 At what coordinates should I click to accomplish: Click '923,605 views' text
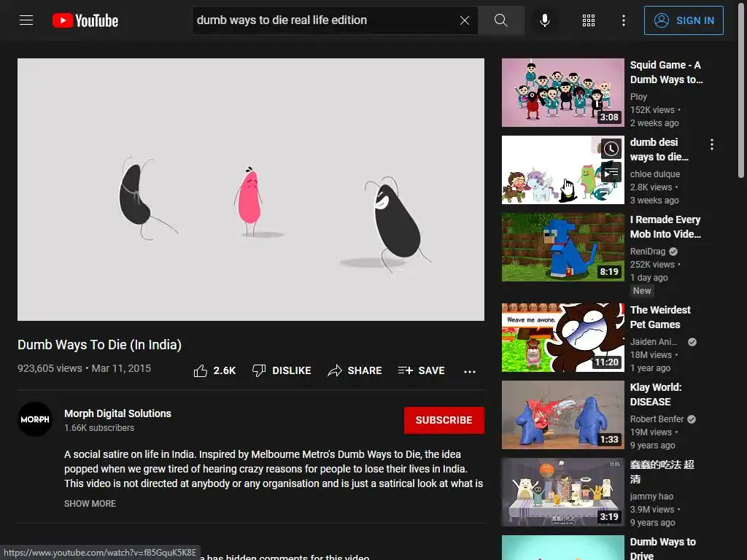pos(50,368)
